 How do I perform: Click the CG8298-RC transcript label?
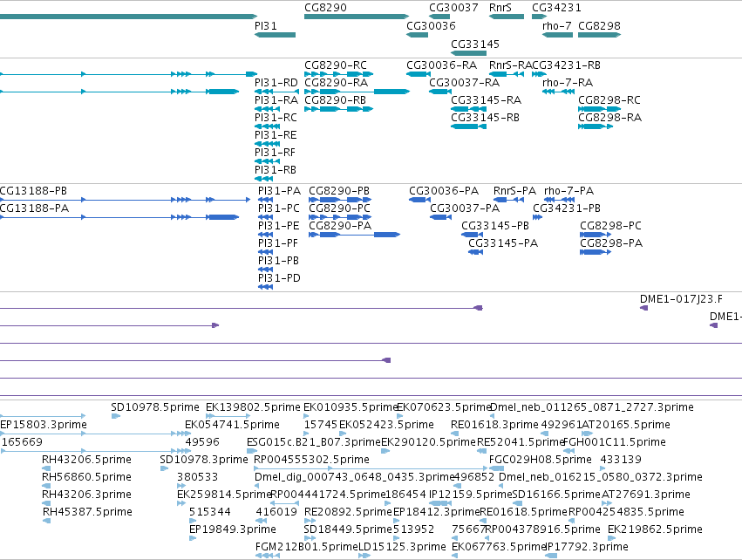point(609,100)
